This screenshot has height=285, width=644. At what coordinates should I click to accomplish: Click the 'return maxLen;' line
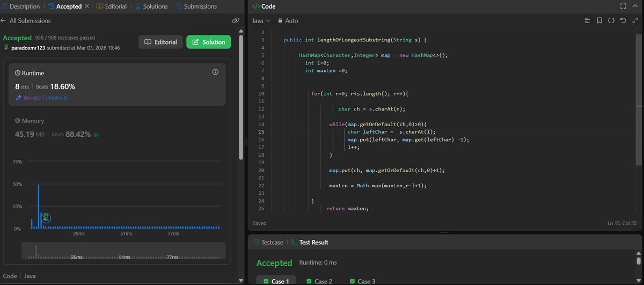click(347, 209)
